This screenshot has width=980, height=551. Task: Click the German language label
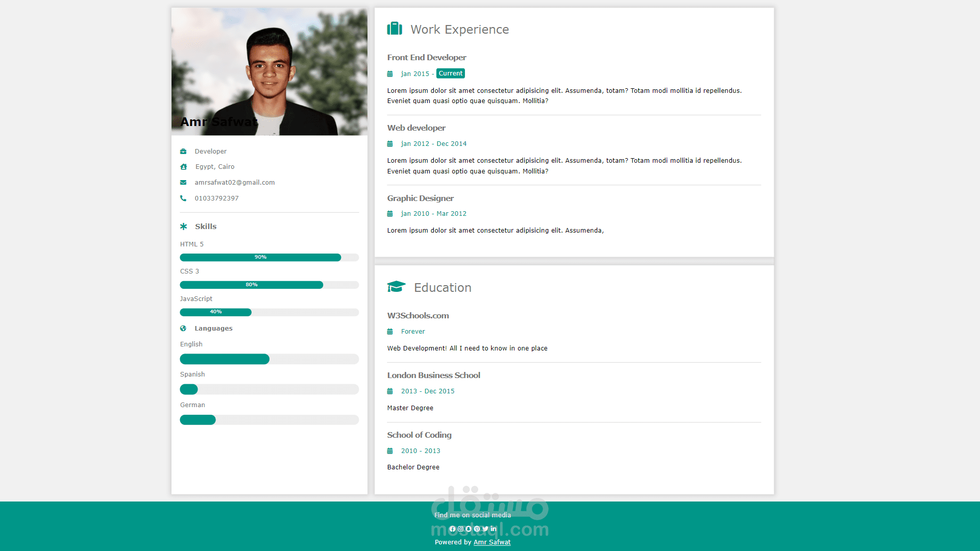pos(192,405)
